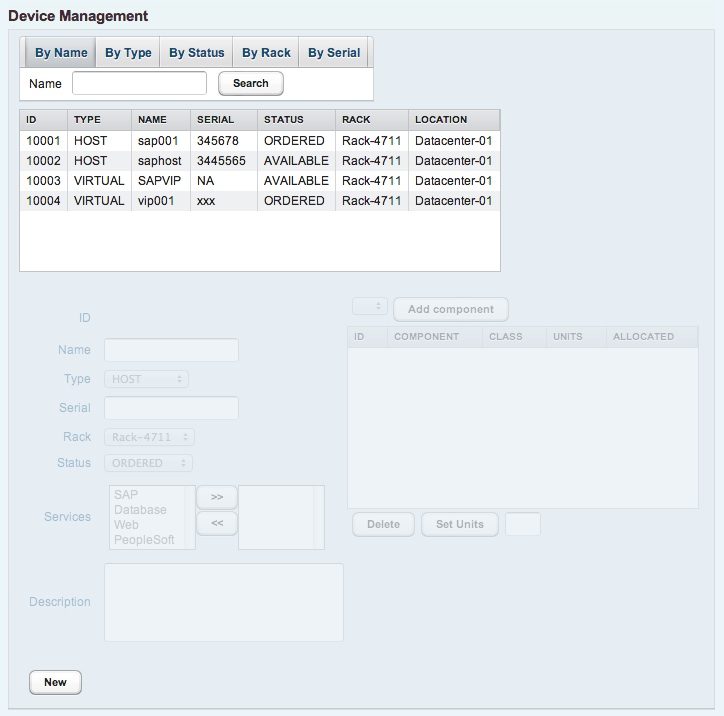Viewport: 724px width, 716px height.
Task: Click the By Name tab
Action: (x=61, y=53)
